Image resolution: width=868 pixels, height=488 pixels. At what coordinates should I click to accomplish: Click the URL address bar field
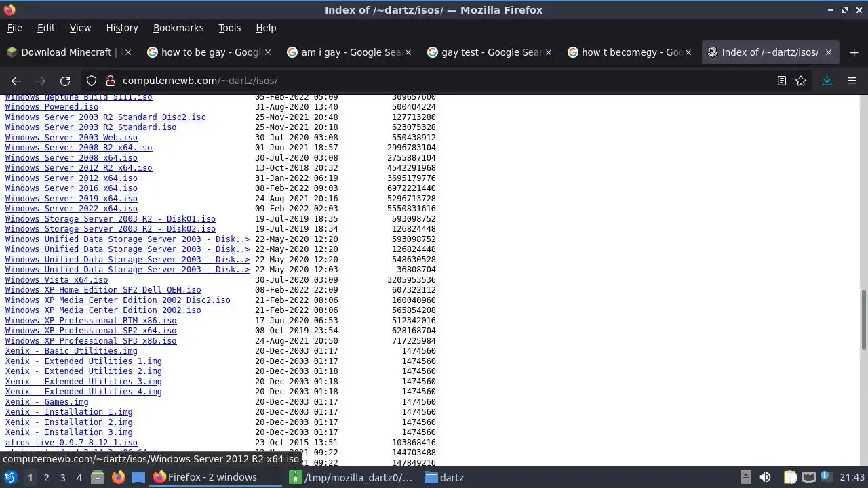pyautogui.click(x=444, y=81)
